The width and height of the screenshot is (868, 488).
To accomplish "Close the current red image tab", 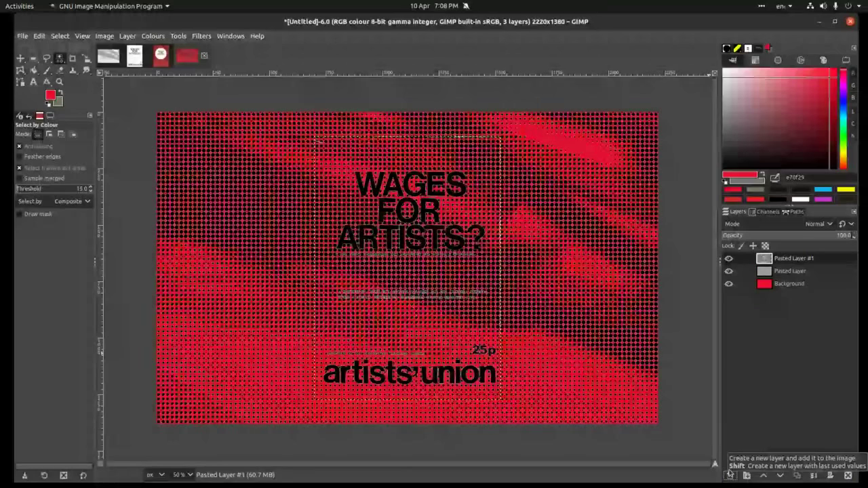I will [x=204, y=56].
